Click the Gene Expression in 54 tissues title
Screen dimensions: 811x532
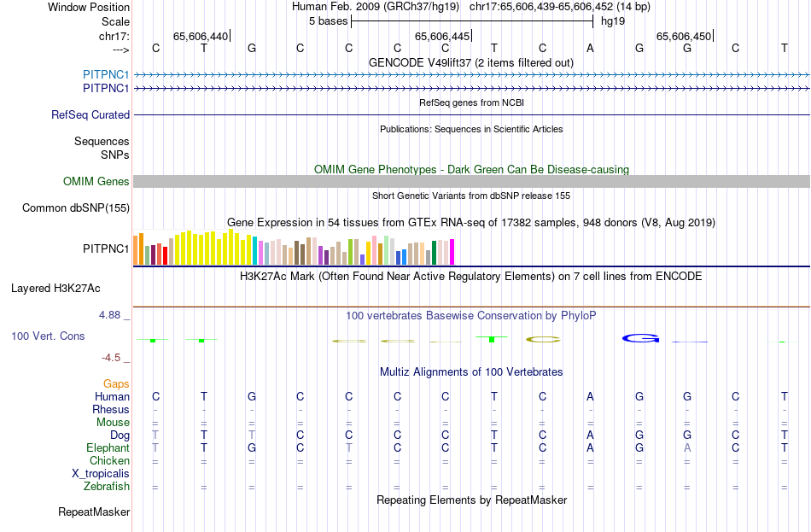click(x=471, y=223)
